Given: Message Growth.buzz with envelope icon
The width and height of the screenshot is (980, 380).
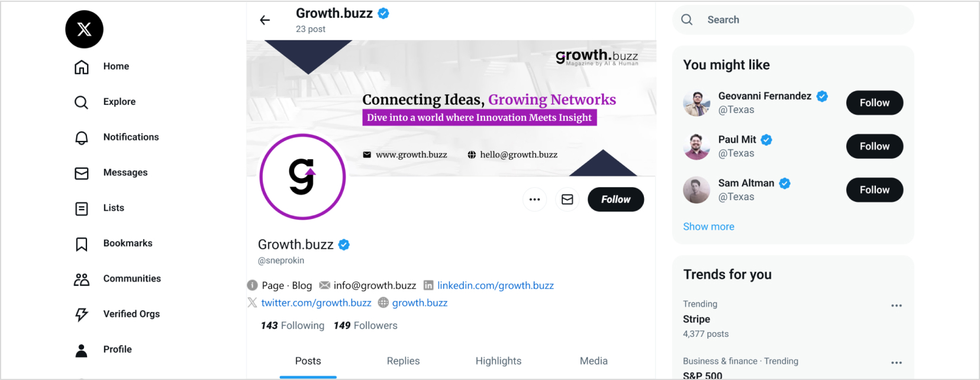Looking at the screenshot, I should point(567,199).
